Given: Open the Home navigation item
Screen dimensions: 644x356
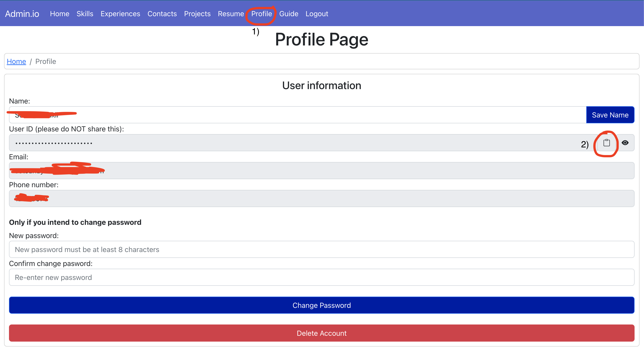Looking at the screenshot, I should pyautogui.click(x=60, y=14).
